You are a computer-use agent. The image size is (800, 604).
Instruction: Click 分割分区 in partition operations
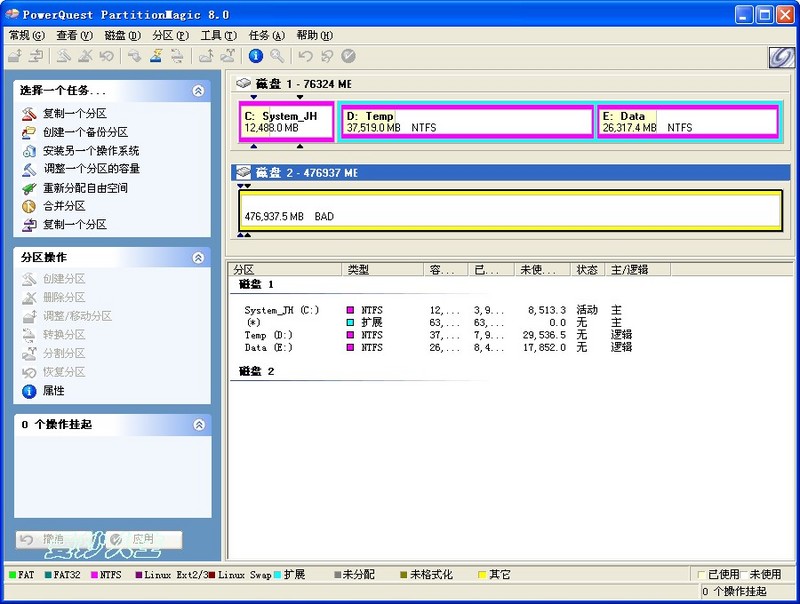click(x=54, y=353)
